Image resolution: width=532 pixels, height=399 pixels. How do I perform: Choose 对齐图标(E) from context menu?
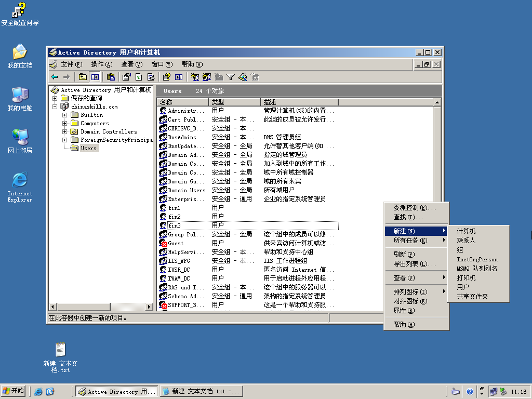pos(416,301)
